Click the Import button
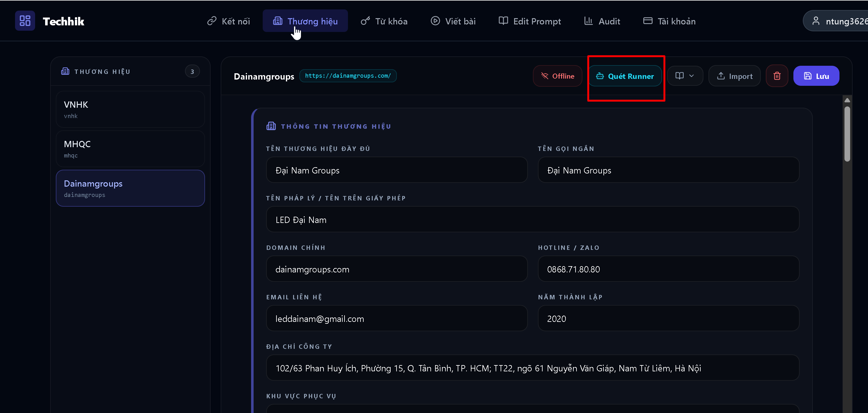 [734, 76]
